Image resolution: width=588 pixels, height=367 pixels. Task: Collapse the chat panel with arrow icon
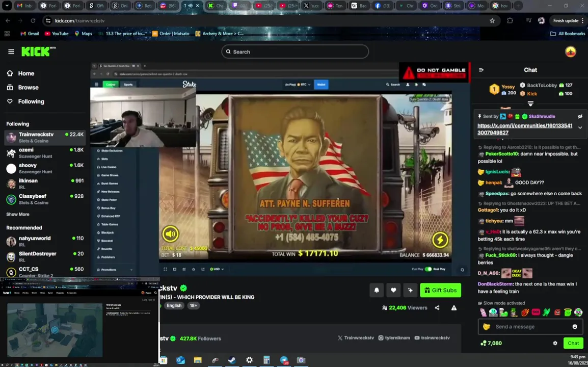(481, 70)
